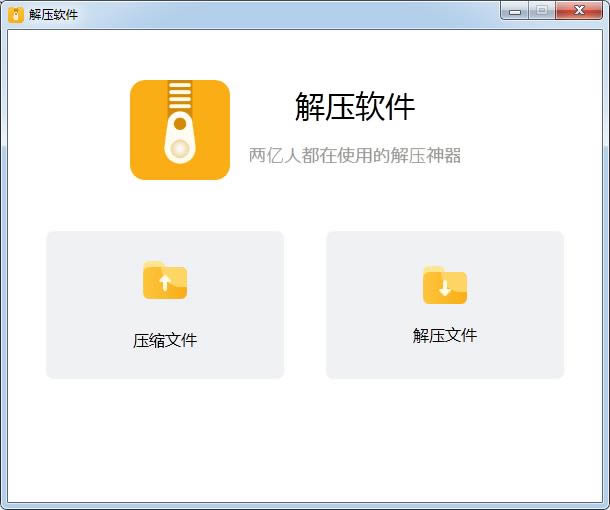610x510 pixels.
Task: Open the 解压文件 extract files card
Action: tap(445, 305)
